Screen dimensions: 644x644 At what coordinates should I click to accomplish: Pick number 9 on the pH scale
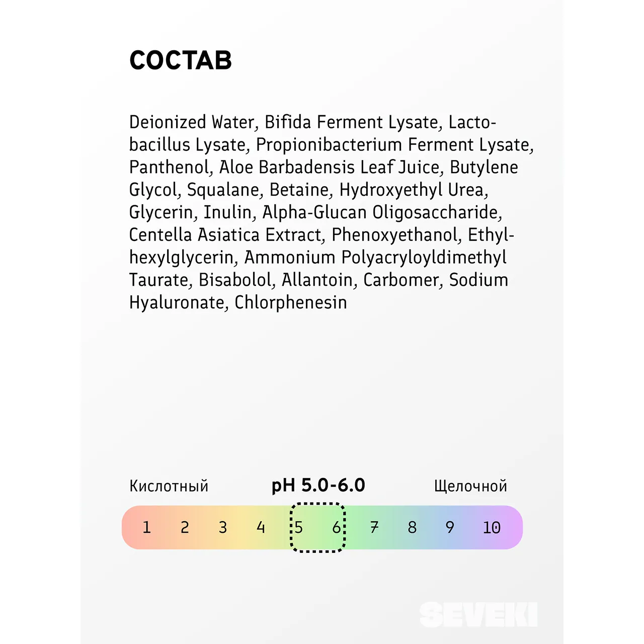click(450, 527)
